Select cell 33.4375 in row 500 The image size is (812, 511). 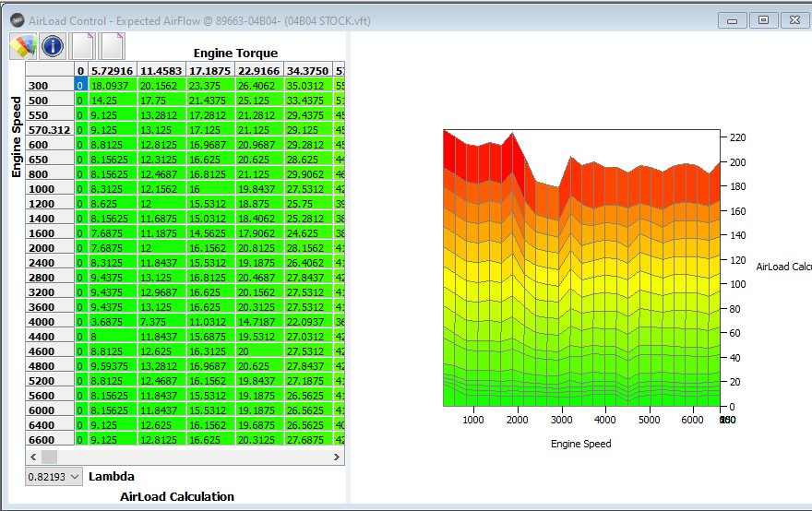point(308,101)
